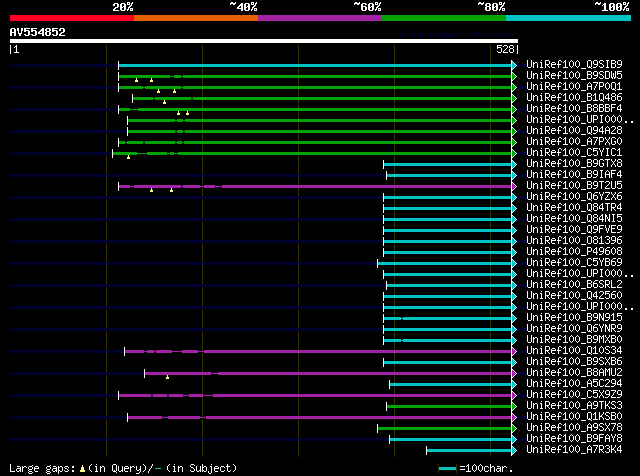
Task: Select the UniRef100_Q6YZX6 label
Action: [x=574, y=197]
